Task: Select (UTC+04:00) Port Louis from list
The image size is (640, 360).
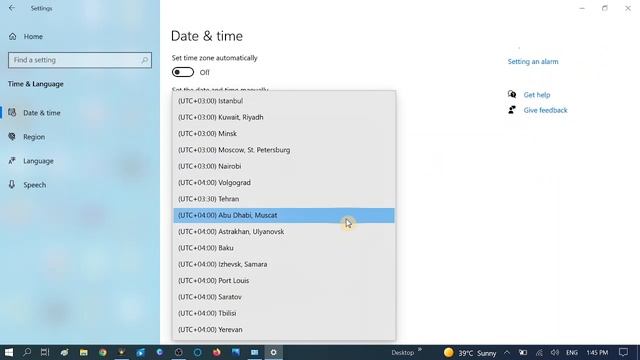Action: pos(284,280)
